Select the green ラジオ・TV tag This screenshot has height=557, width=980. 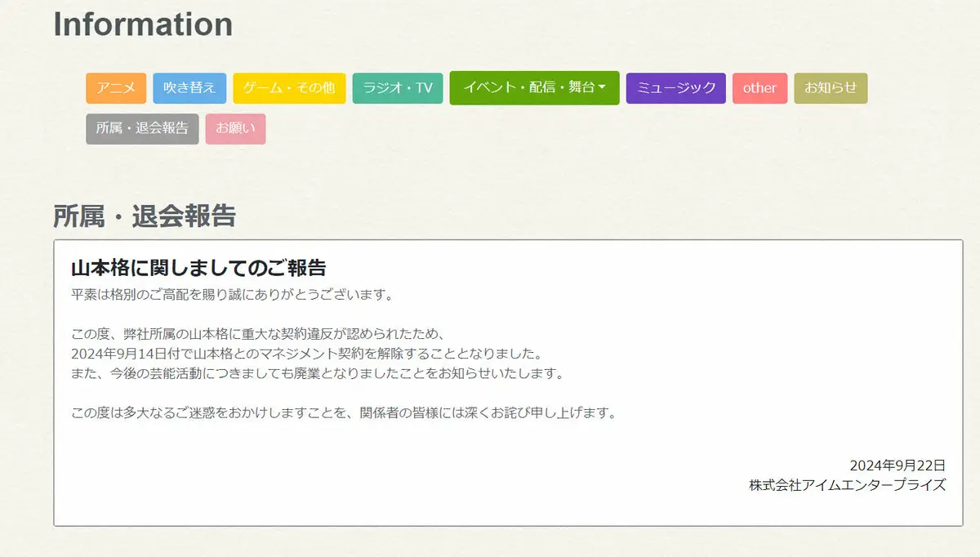pyautogui.click(x=397, y=87)
